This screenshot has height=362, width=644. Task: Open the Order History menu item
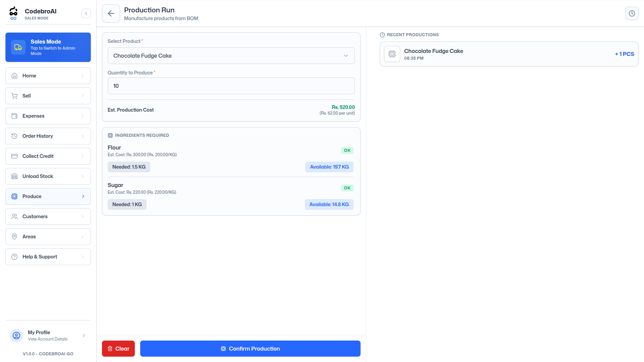[x=48, y=136]
